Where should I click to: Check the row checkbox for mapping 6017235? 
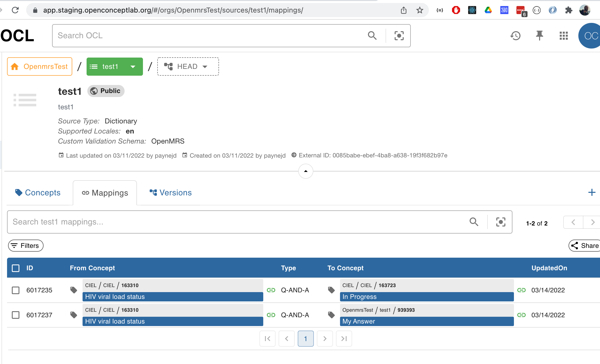[15, 290]
